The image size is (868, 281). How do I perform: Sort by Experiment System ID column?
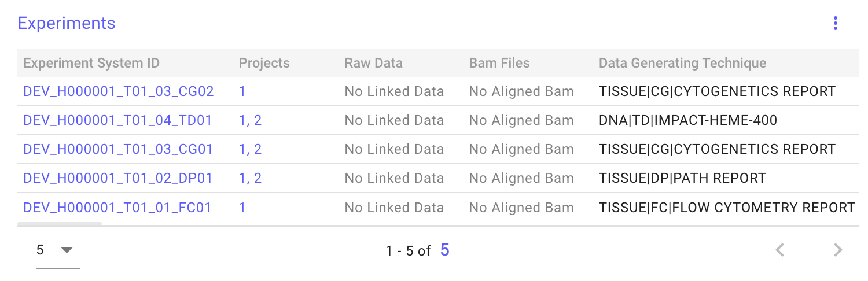click(x=91, y=63)
